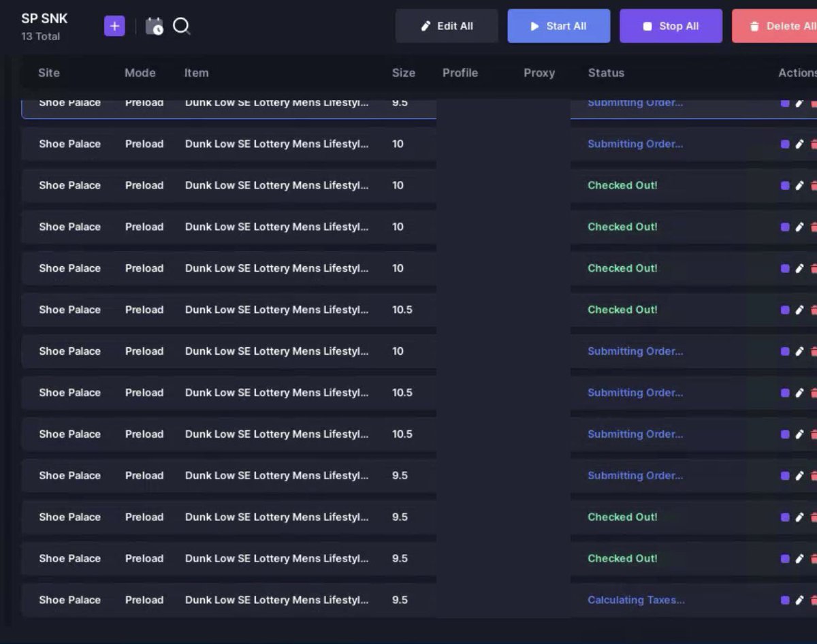Click the Item column header

[x=196, y=73]
